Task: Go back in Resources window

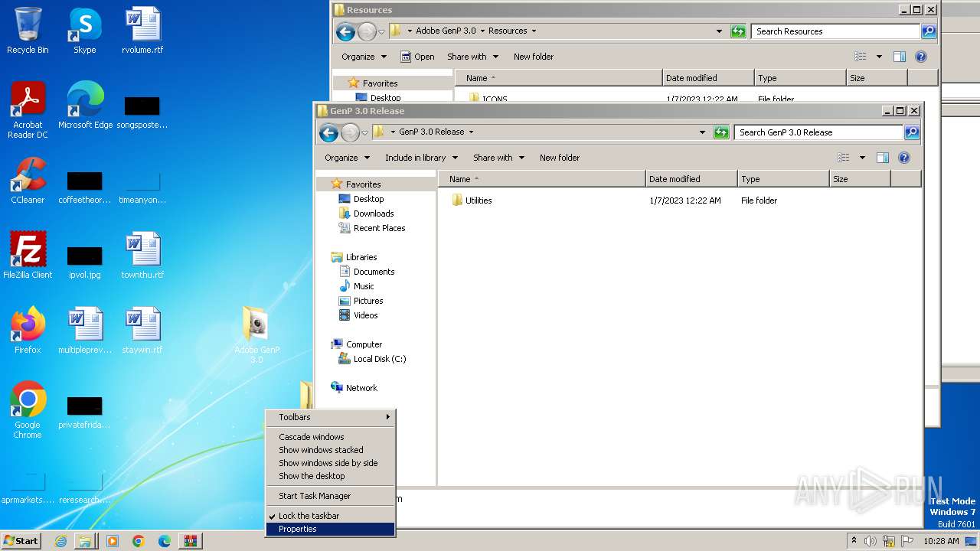Action: (345, 31)
